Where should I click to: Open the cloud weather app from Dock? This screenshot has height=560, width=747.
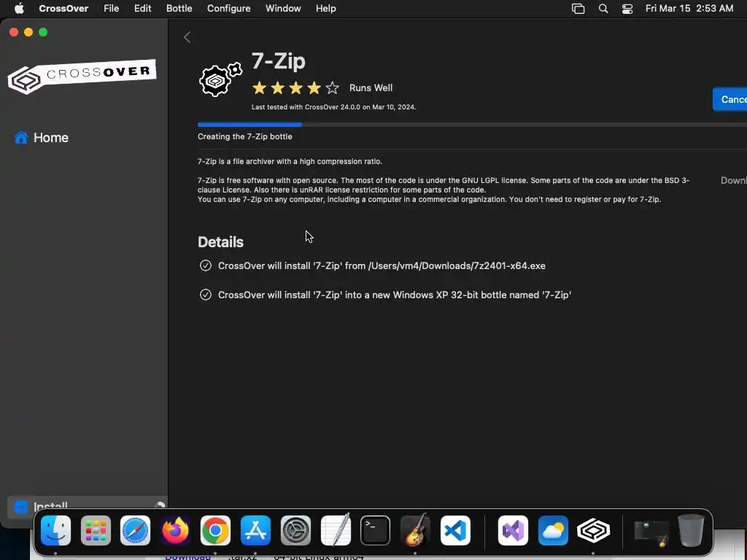tap(553, 530)
